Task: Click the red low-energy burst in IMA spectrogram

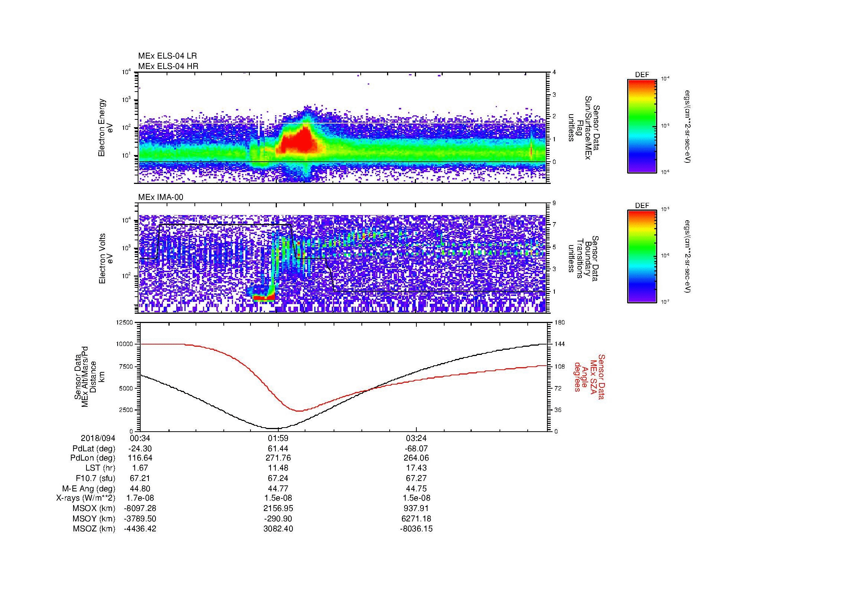Action: (x=263, y=298)
